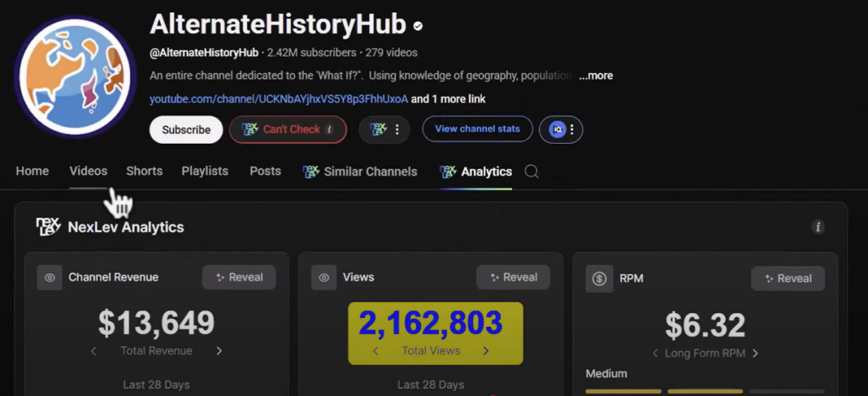Open the Similar Channels tab

click(x=360, y=172)
